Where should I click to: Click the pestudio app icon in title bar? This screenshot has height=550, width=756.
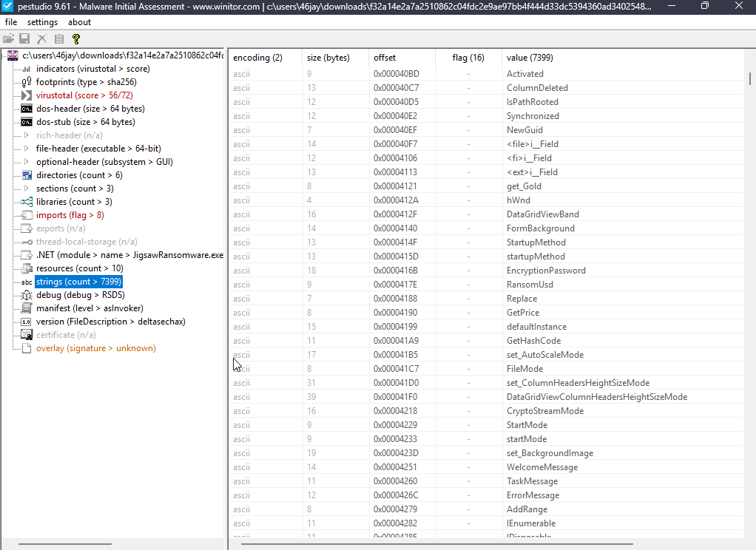(7, 6)
